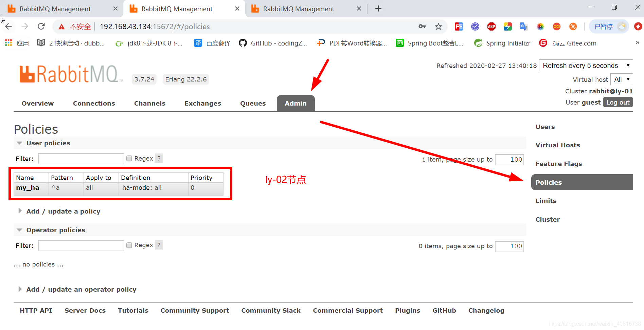
Task: Click the orange infinity extension icon
Action: 557,26
